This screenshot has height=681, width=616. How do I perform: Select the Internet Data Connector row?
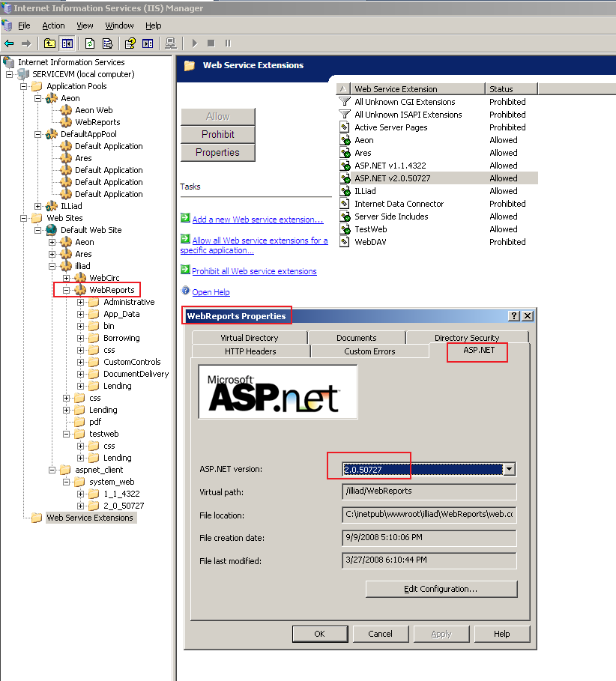pyautogui.click(x=438, y=204)
